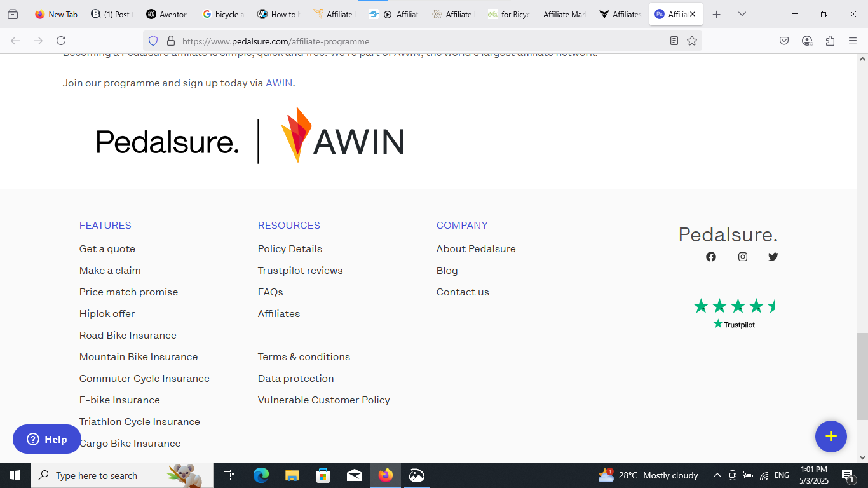Close the active Affiliate tab
The image size is (868, 488).
point(693,14)
